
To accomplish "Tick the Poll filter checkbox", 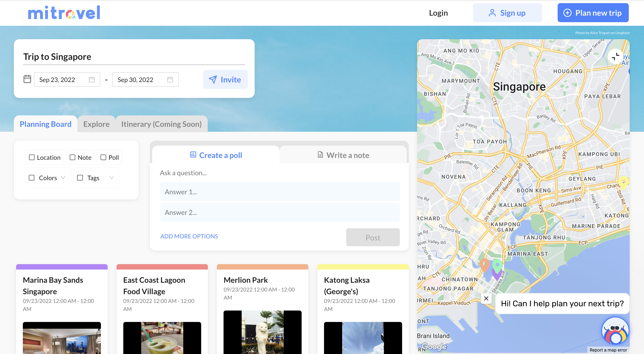I will 103,157.
